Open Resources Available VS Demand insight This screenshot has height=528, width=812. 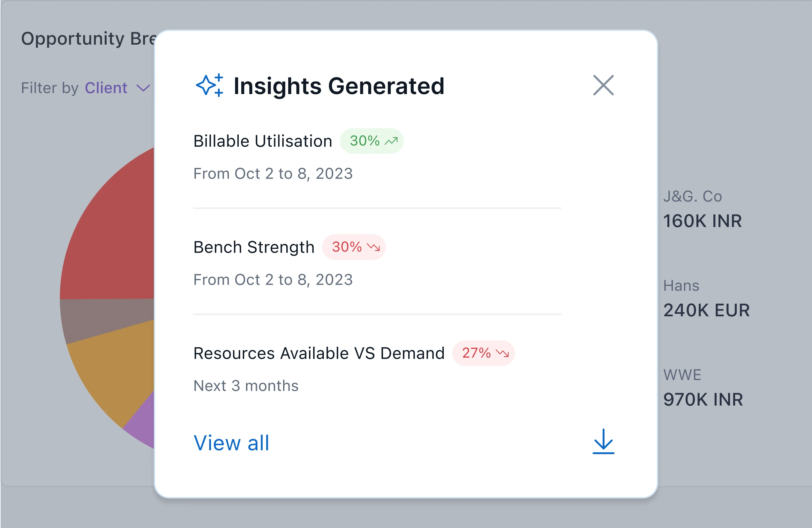319,353
